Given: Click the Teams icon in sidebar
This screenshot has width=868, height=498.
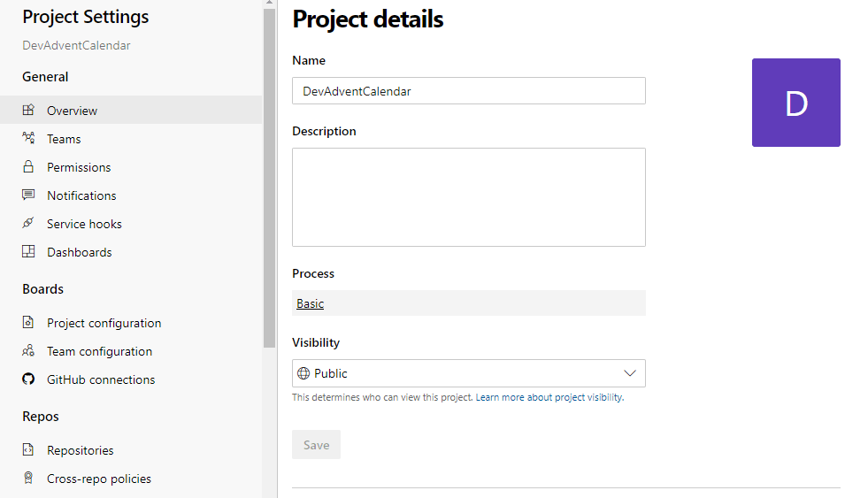Looking at the screenshot, I should [x=28, y=139].
